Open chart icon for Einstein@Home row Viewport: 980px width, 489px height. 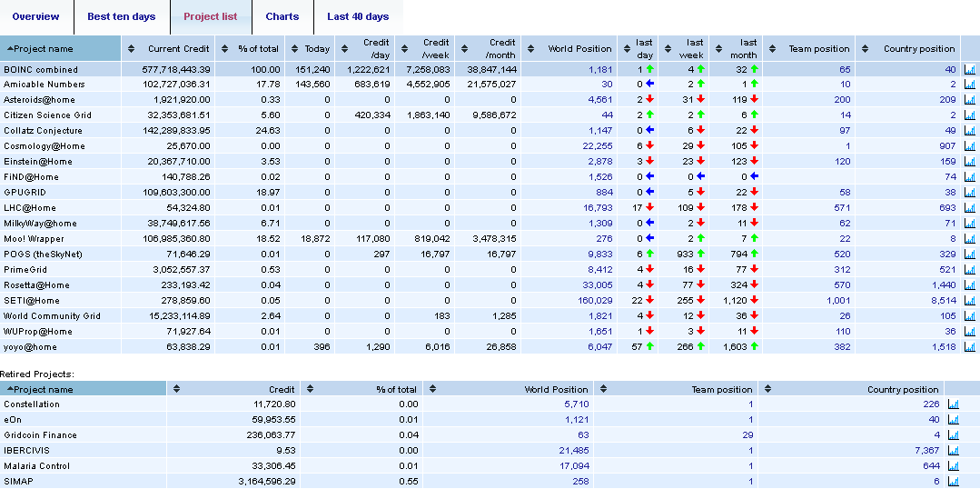click(x=969, y=161)
